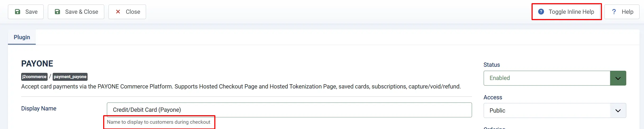Click the Save button
644x129 pixels.
[26, 12]
